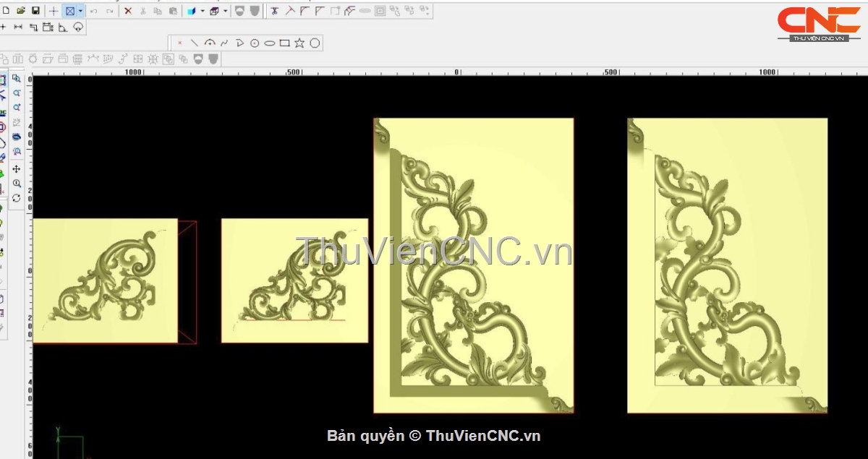
Task: Select the Star shape tool
Action: pos(299,43)
